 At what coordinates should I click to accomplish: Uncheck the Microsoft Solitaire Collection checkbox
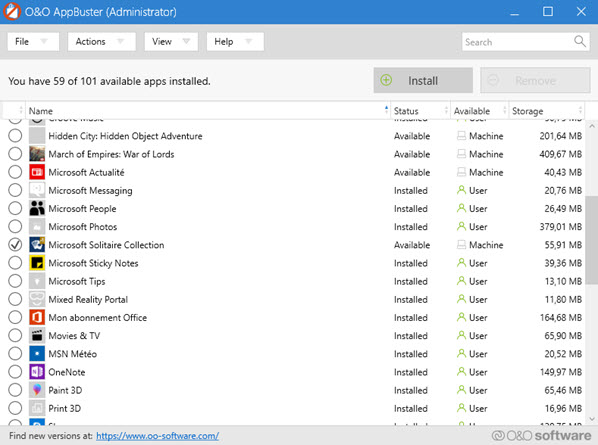coord(15,245)
